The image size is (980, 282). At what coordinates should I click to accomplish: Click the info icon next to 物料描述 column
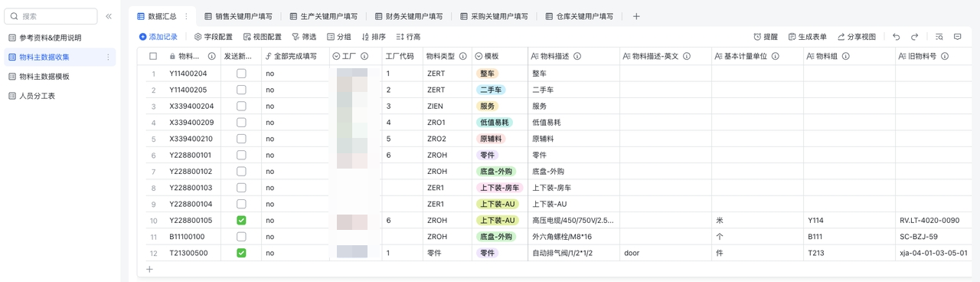pos(577,56)
